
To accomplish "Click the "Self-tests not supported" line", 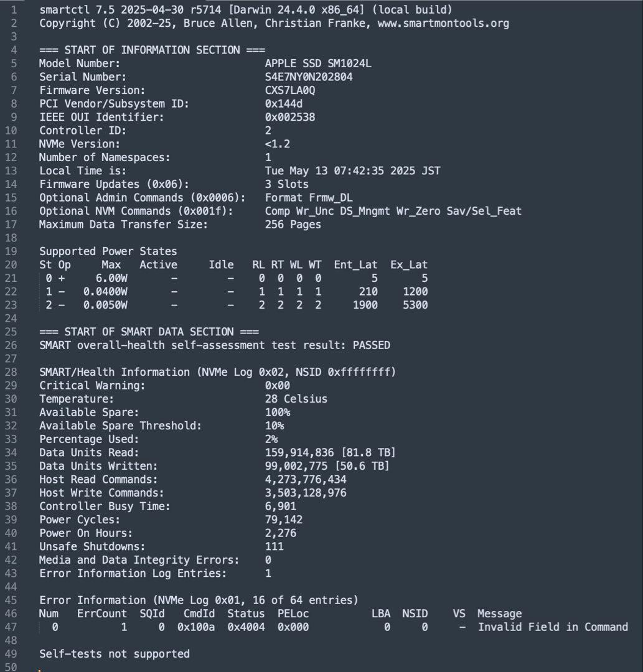I will click(115, 653).
